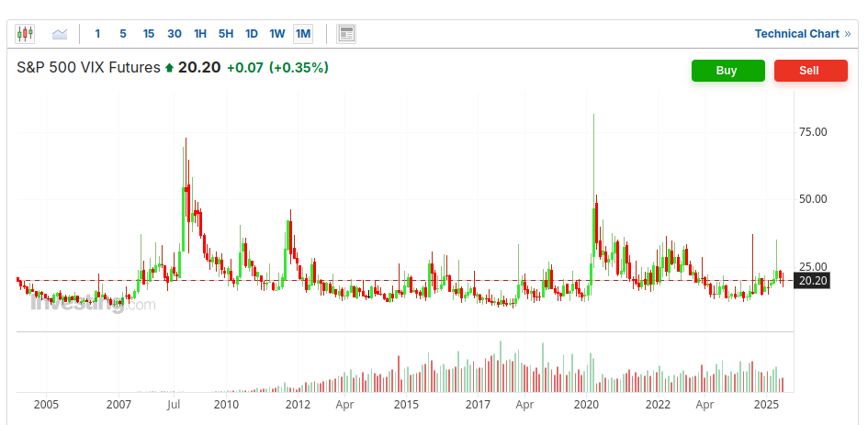Click the 2012 time axis label
This screenshot has width=868, height=425.
pyautogui.click(x=298, y=405)
